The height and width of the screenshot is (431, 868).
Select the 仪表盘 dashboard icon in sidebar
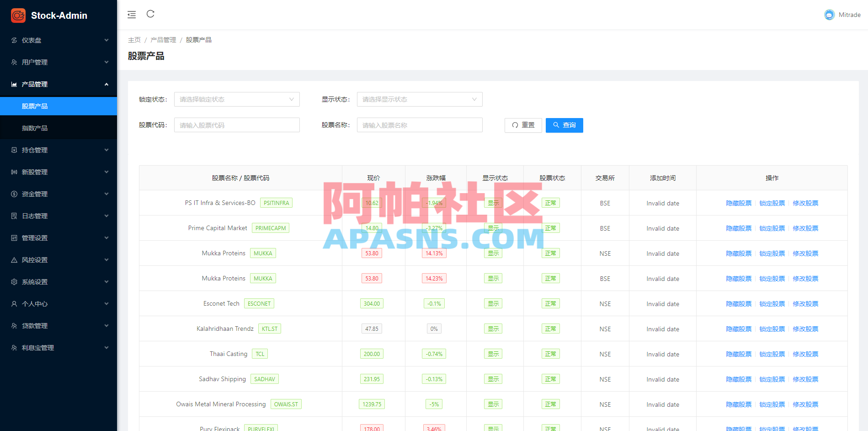[14, 40]
